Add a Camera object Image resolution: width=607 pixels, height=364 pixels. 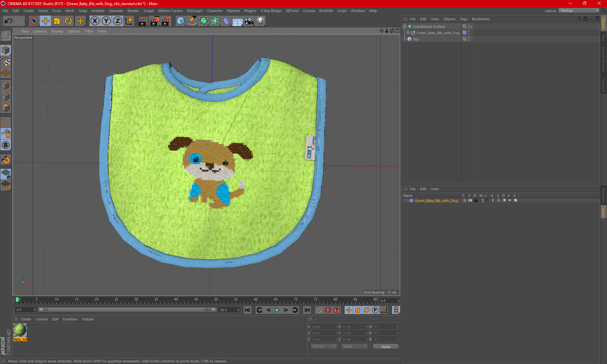[249, 21]
